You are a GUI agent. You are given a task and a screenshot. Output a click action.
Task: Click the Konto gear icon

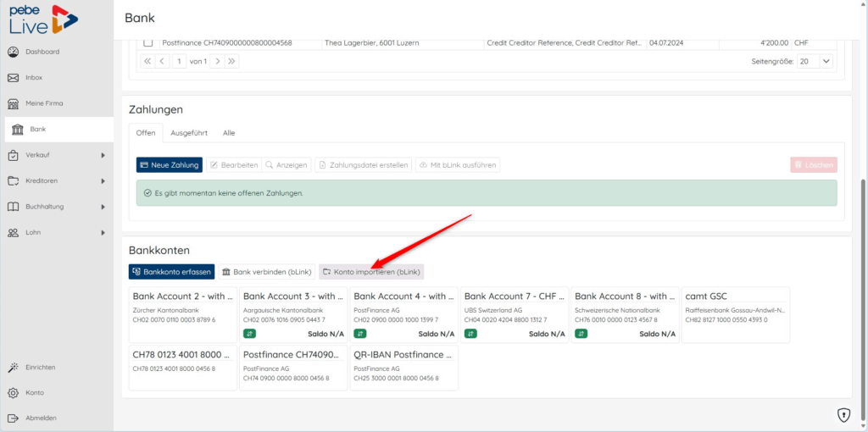coord(14,393)
